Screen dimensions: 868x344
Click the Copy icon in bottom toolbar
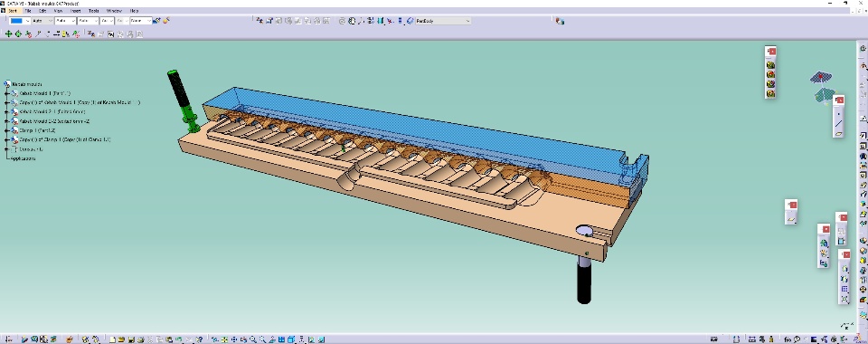pyautogui.click(x=159, y=339)
